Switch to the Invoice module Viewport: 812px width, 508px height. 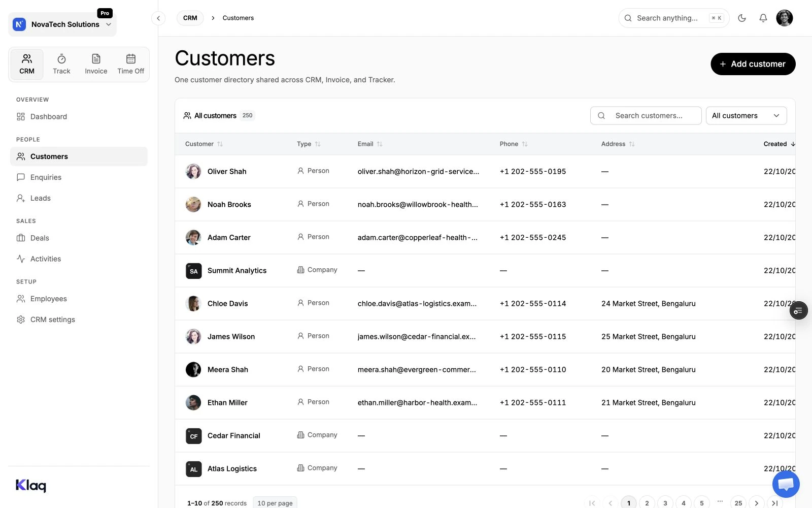pyautogui.click(x=96, y=65)
